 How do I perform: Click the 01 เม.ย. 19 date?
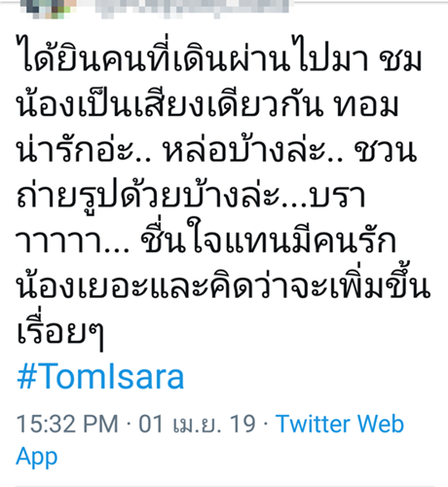[x=197, y=424]
